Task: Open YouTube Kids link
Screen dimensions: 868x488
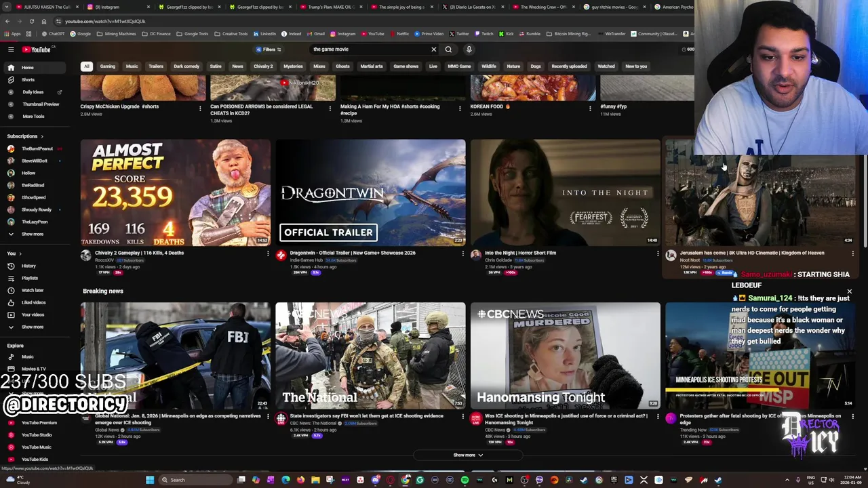Action: click(x=34, y=460)
